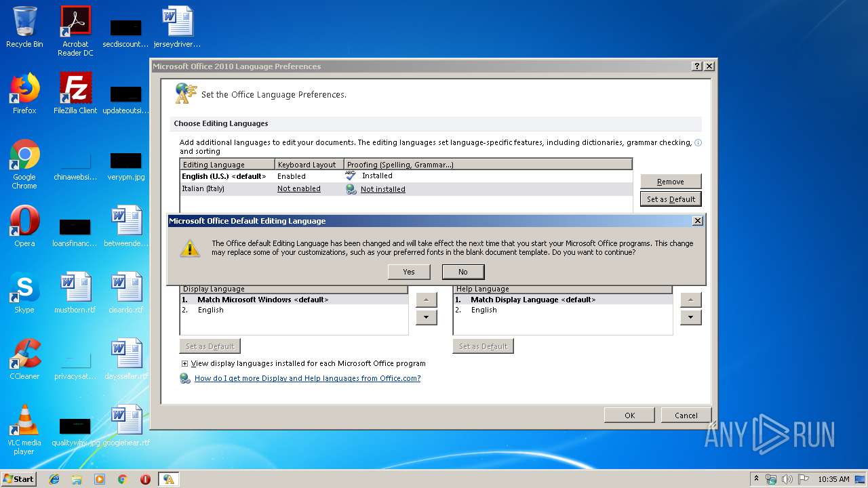Open Skype desktop shortcut
The image size is (868, 488).
24,293
